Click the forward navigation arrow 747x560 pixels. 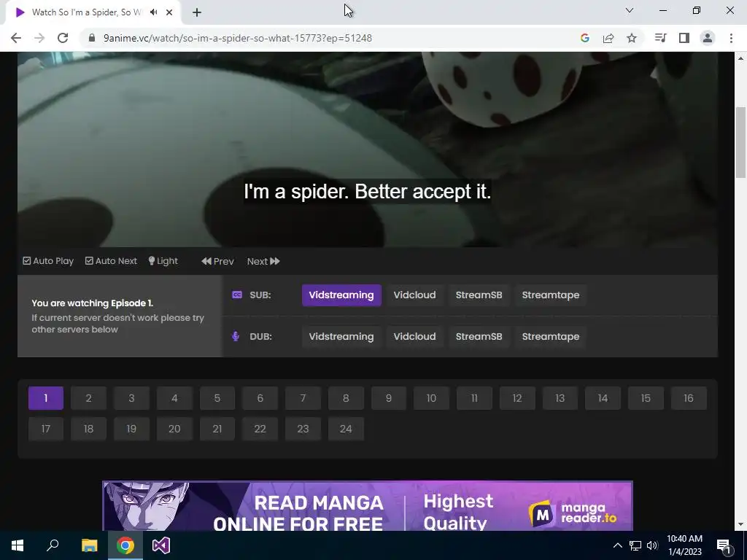click(39, 38)
